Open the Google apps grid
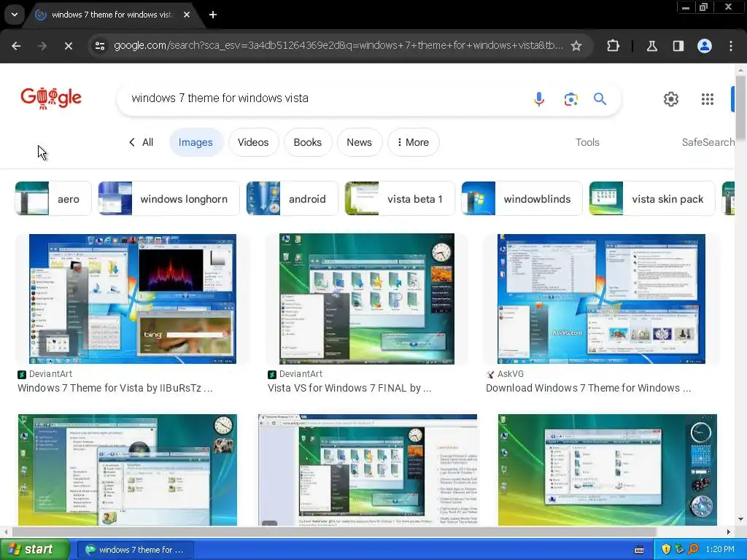The width and height of the screenshot is (747, 560). 708,99
